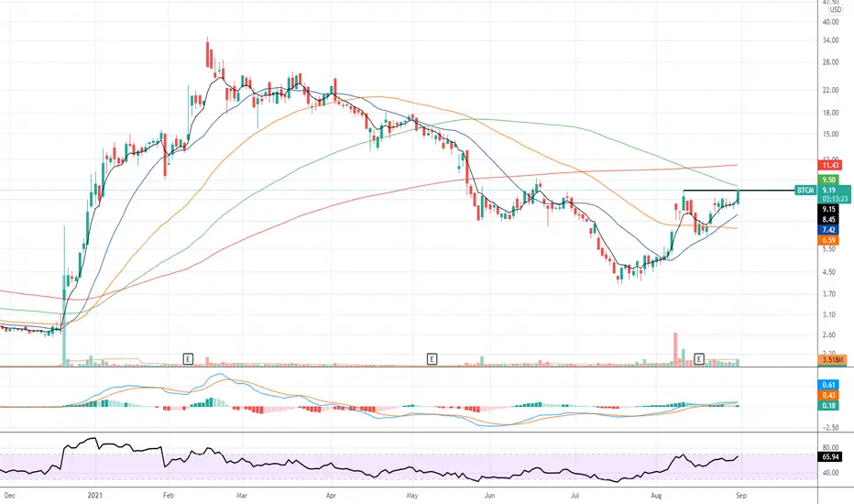Viewport: 854px width, 504px height.
Task: Click the green 0.18 histogram value label
Action: (x=828, y=406)
